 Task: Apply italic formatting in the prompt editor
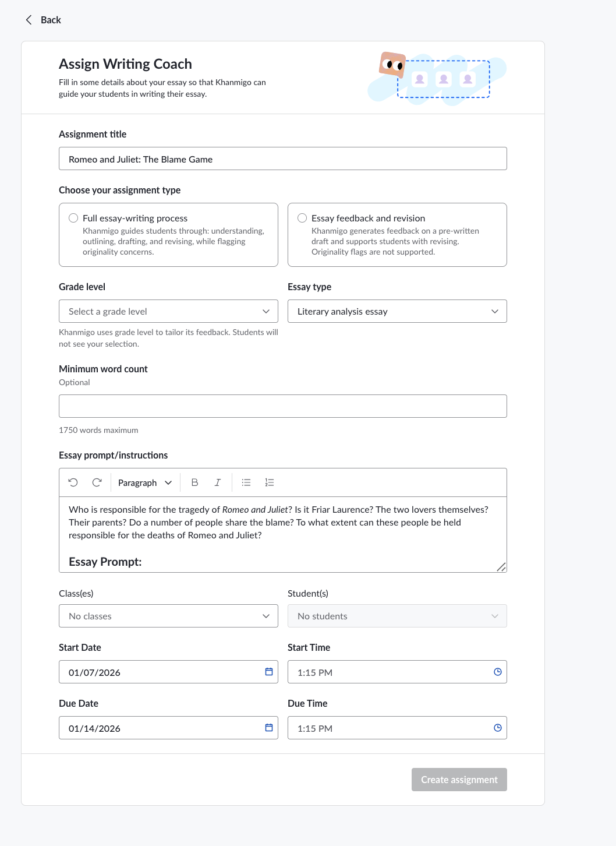tap(217, 482)
